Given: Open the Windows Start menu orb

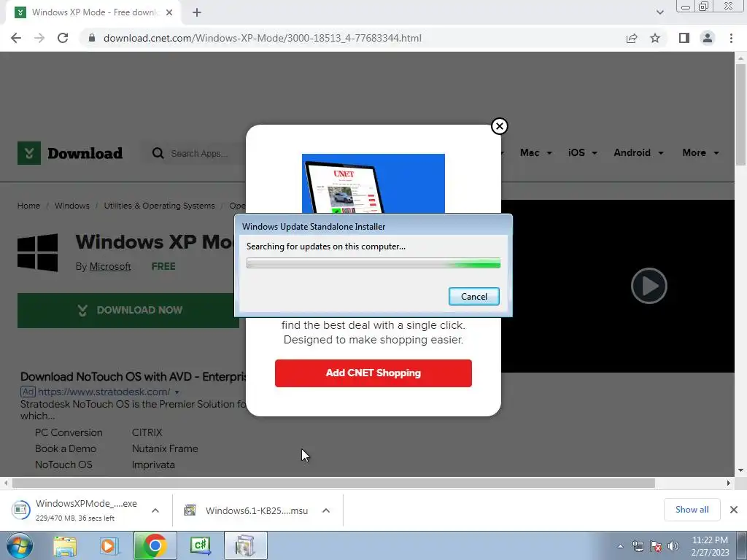Looking at the screenshot, I should (x=20, y=545).
